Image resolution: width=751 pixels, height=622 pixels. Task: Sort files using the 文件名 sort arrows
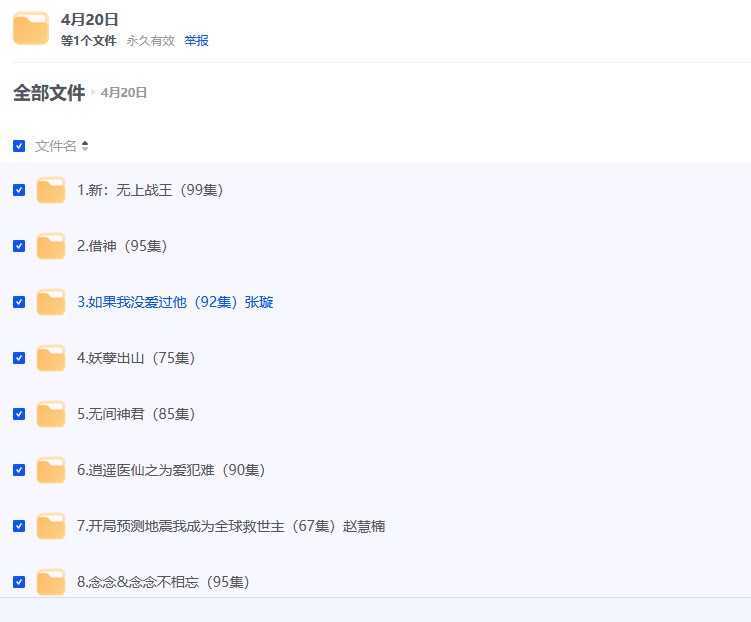85,146
